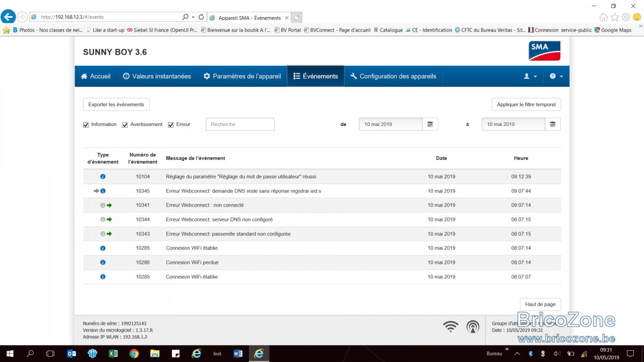Uncheck the Avertissement filter checkbox
The height and width of the screenshot is (362, 644).
pyautogui.click(x=125, y=125)
